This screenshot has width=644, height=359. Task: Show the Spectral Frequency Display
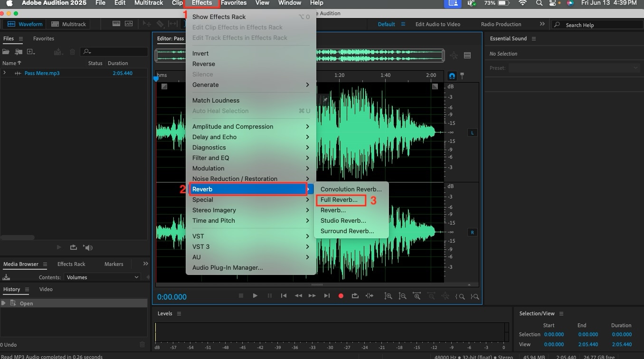pos(116,24)
